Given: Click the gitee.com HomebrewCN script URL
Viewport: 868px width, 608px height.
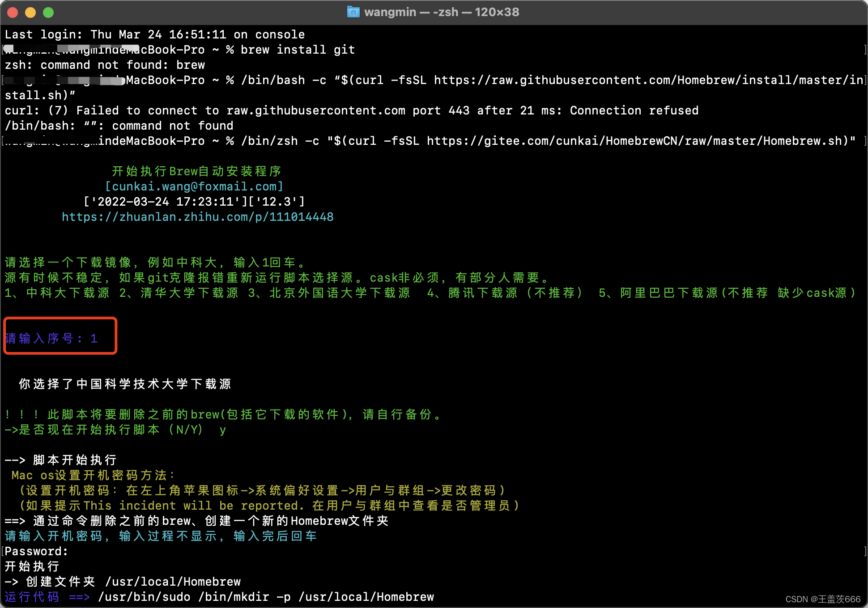Looking at the screenshot, I should 634,141.
